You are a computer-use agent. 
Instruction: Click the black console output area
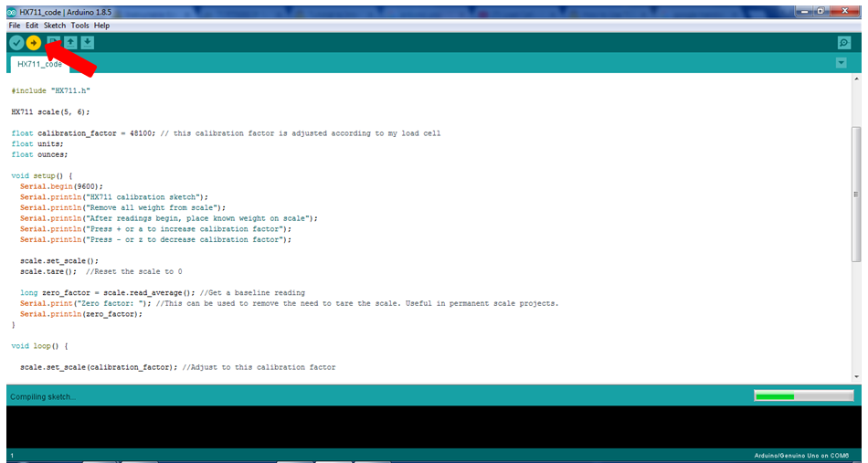click(433, 426)
